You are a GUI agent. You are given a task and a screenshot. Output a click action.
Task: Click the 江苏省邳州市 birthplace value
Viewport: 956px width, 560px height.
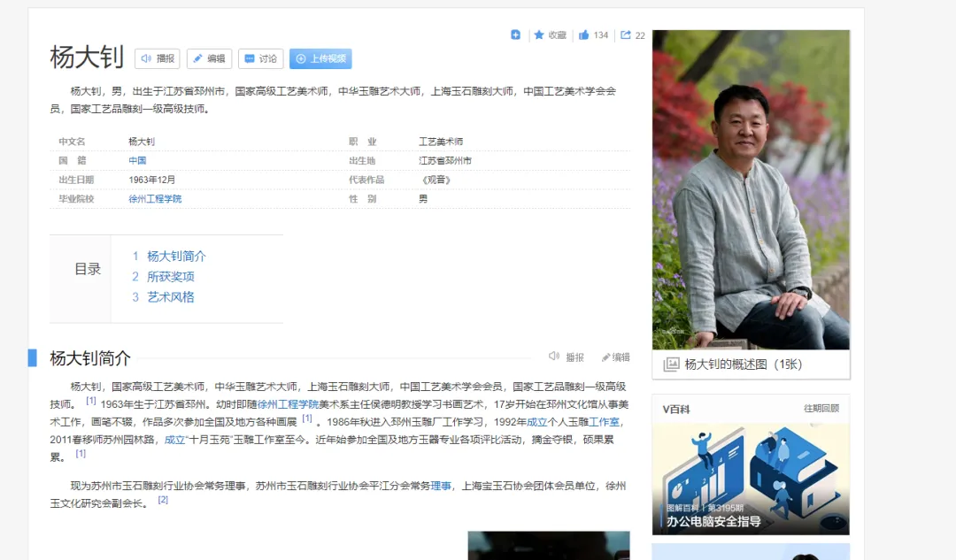coord(445,160)
